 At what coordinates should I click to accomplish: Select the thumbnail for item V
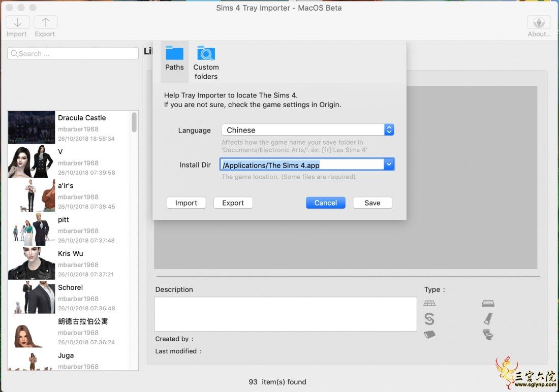32,161
